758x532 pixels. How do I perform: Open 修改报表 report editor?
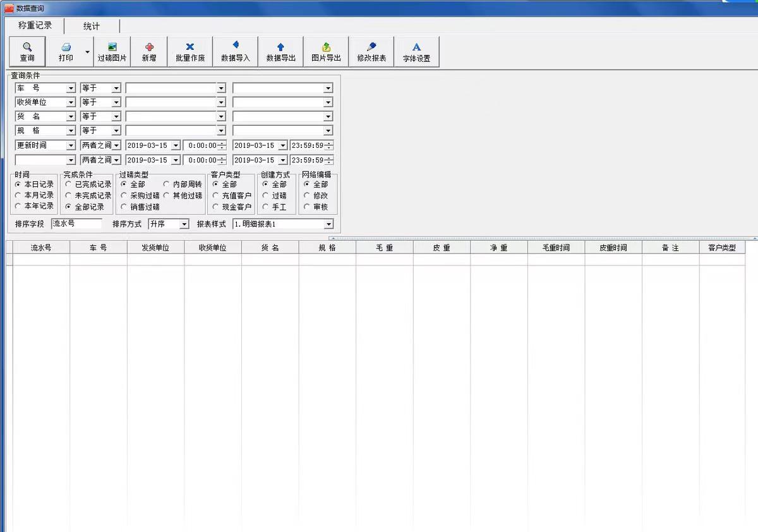pyautogui.click(x=371, y=52)
